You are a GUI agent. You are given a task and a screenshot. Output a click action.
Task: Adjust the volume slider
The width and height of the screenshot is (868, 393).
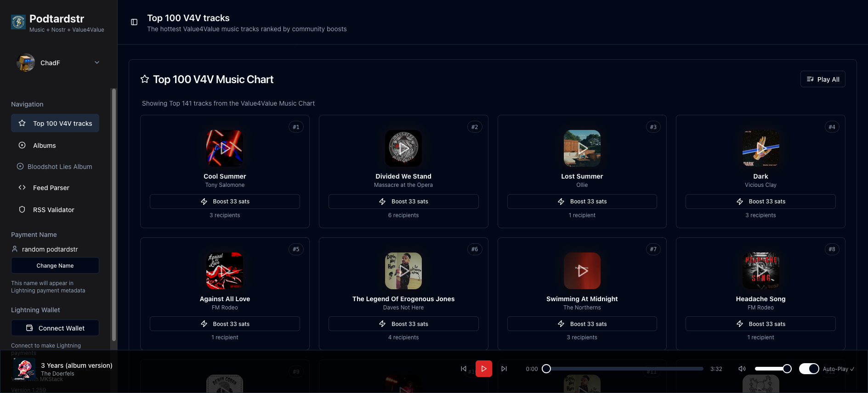[773, 369]
